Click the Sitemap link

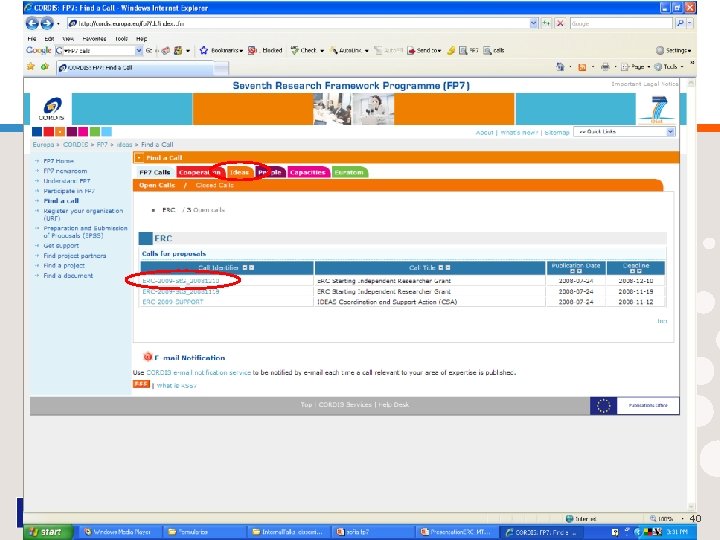(557, 132)
